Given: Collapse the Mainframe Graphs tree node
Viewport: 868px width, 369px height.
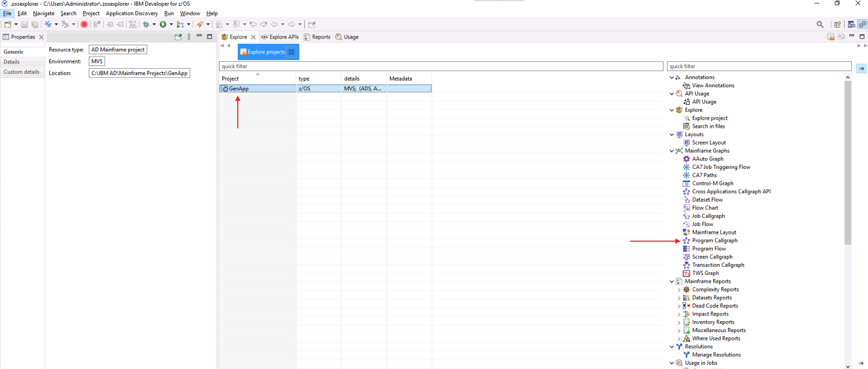Looking at the screenshot, I should 672,151.
